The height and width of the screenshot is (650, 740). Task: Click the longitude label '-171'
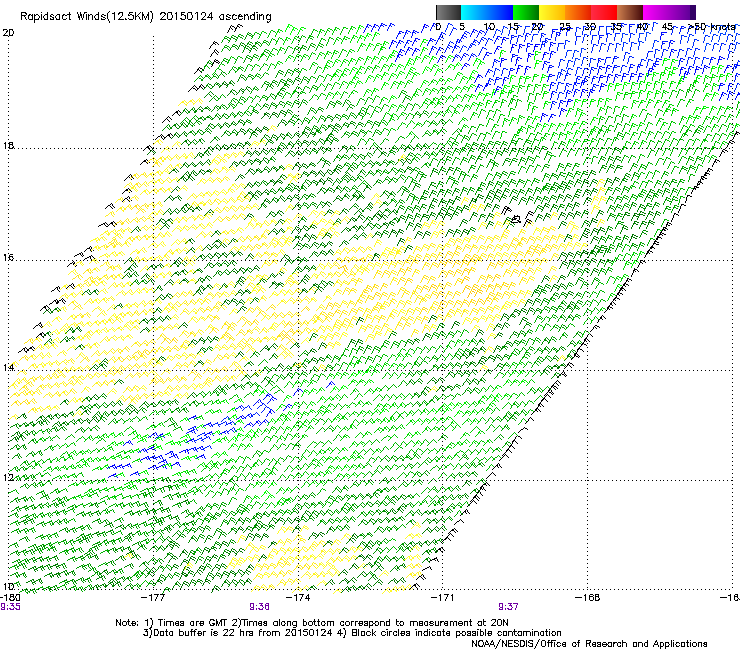(443, 597)
